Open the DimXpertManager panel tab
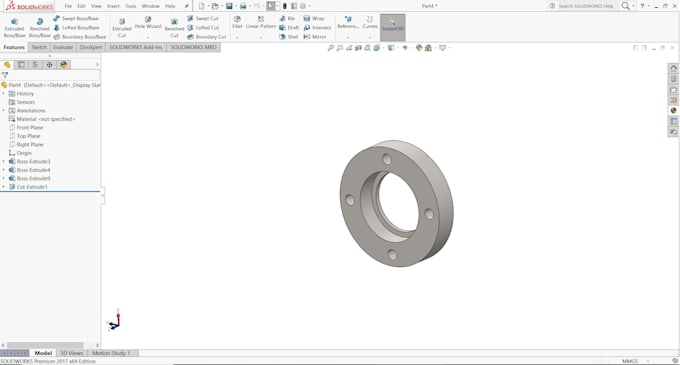Image resolution: width=680 pixels, height=365 pixels. click(x=49, y=65)
